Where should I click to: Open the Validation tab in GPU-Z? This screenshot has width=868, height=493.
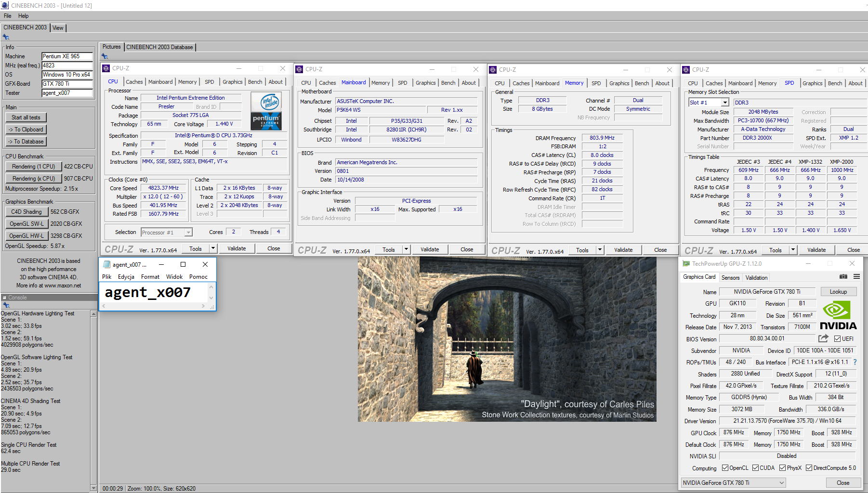pyautogui.click(x=756, y=278)
